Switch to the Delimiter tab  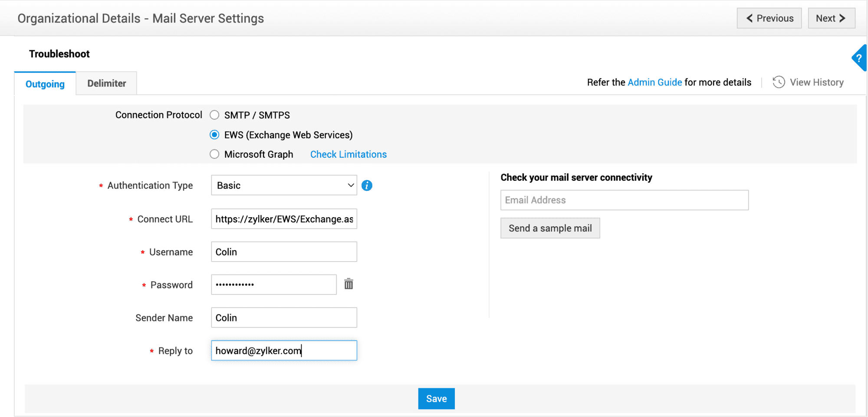click(106, 83)
